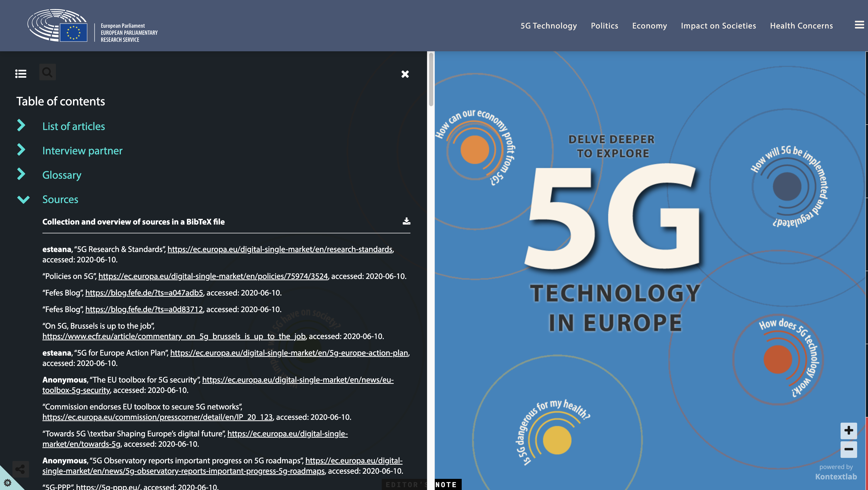Click the Collection and overview BibTeX heading
The image size is (868, 490).
[134, 222]
